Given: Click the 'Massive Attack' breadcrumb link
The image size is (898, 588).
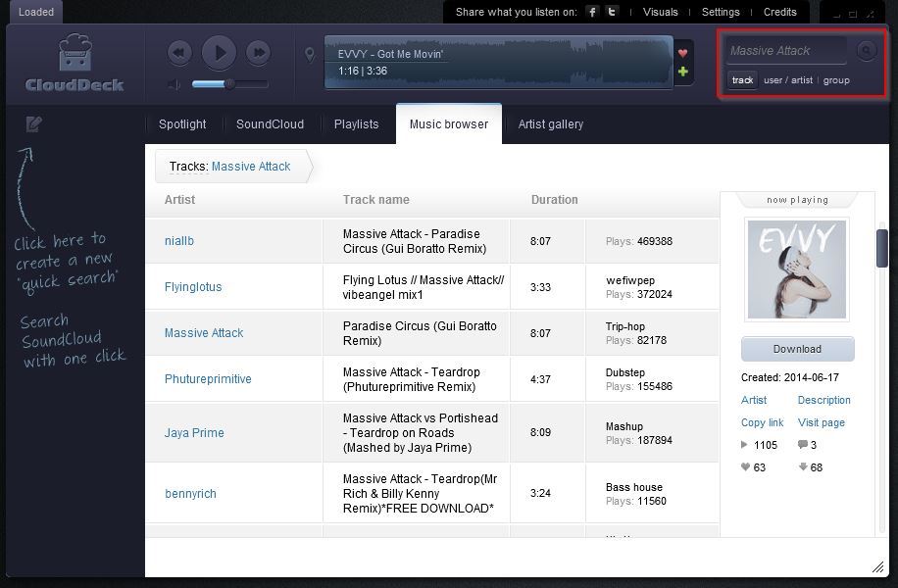Looking at the screenshot, I should pos(251,167).
